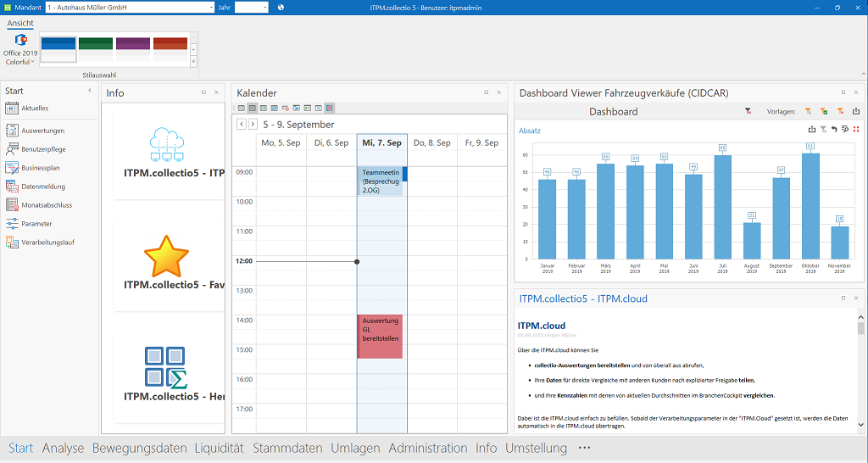
Task: Click the export icon in the Absatz chart header
Action: (x=812, y=129)
